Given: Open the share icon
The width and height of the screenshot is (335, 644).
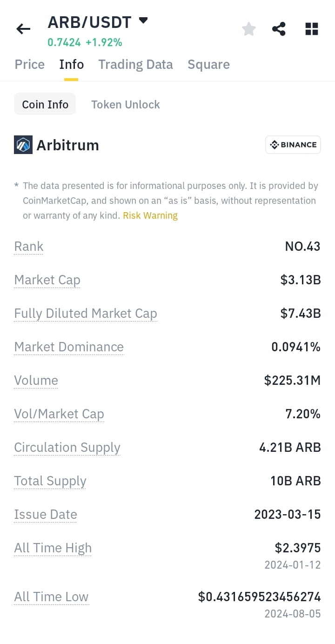Looking at the screenshot, I should click(x=279, y=29).
